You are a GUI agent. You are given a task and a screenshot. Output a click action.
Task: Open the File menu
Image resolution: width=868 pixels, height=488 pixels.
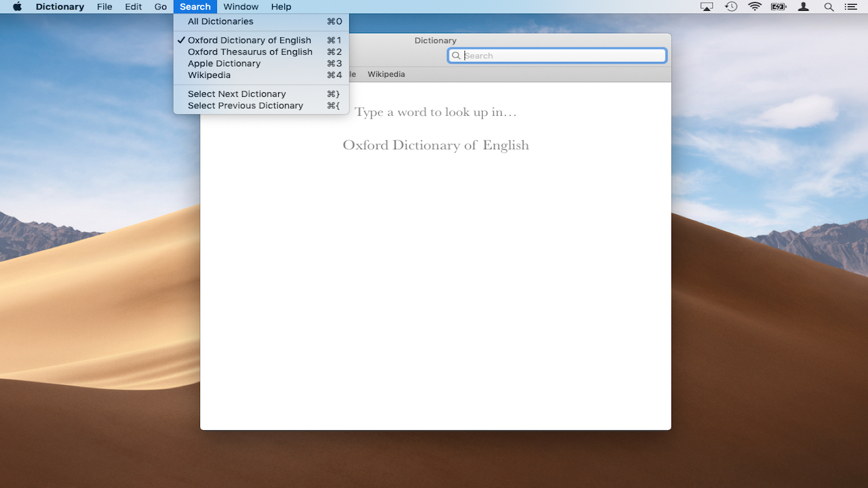(104, 7)
